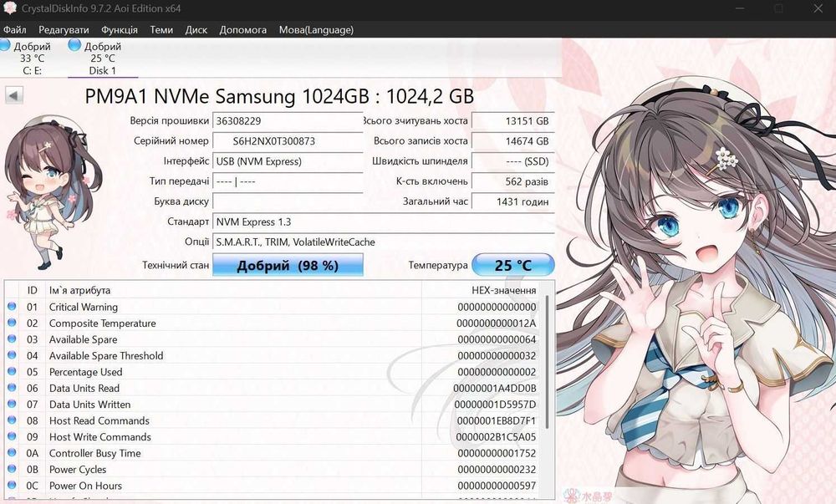Image resolution: width=836 pixels, height=504 pixels.
Task: Open the Редагувати menu
Action: (64, 30)
